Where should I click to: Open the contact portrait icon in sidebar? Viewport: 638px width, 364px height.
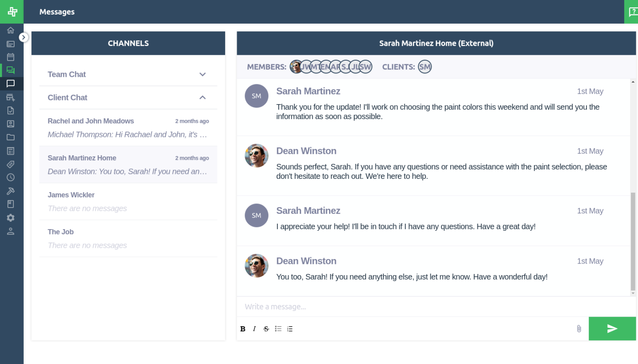coord(11,124)
